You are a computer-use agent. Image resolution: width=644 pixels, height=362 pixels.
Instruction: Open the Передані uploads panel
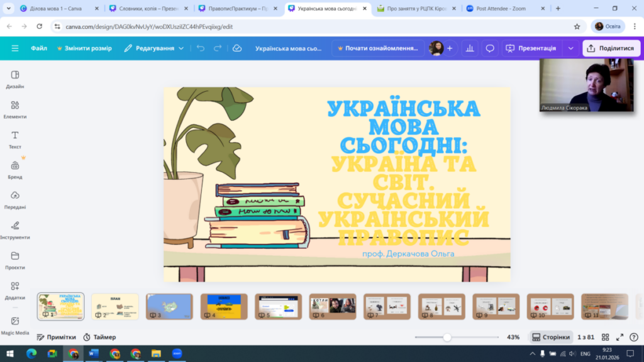(x=15, y=199)
